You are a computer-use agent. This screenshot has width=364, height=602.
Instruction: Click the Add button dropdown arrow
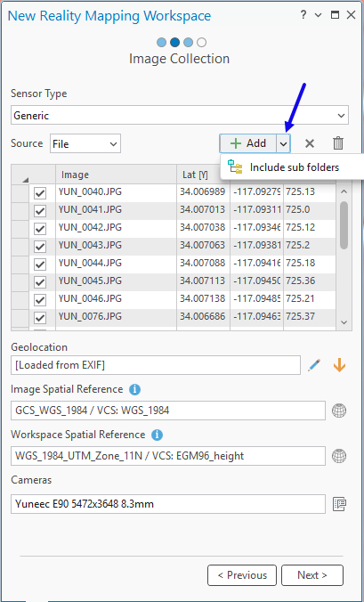coord(283,143)
